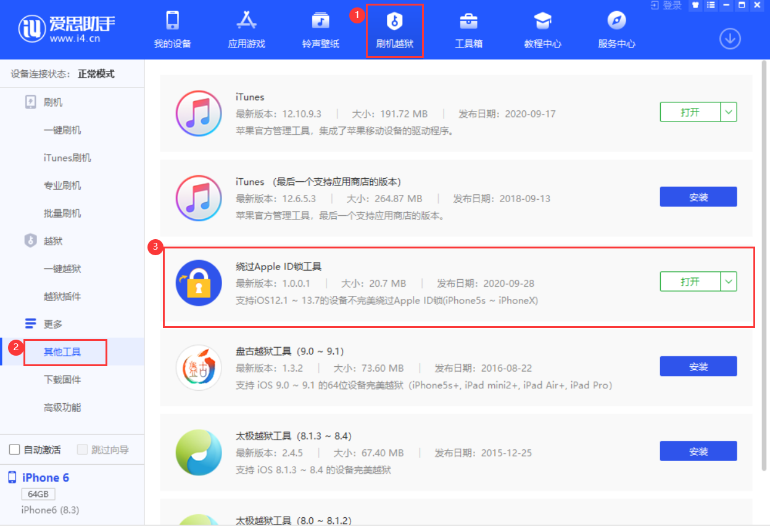
Task: Click the phone icon beside iPhone 6
Action: (12, 477)
